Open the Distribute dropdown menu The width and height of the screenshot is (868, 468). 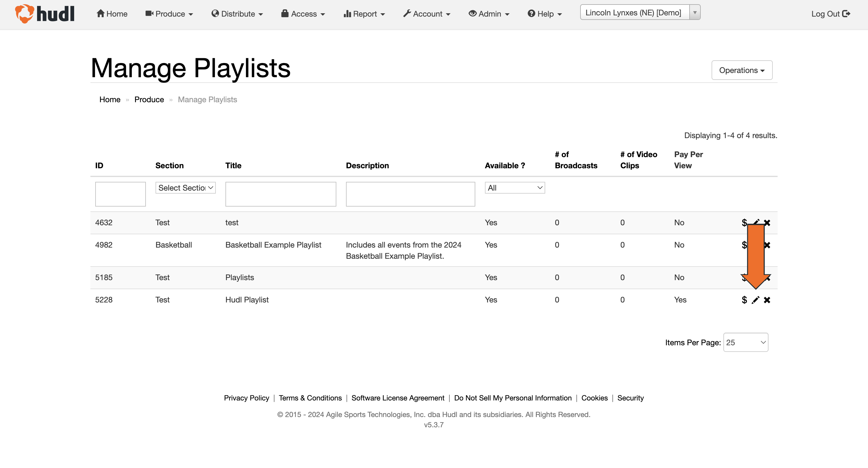click(237, 14)
